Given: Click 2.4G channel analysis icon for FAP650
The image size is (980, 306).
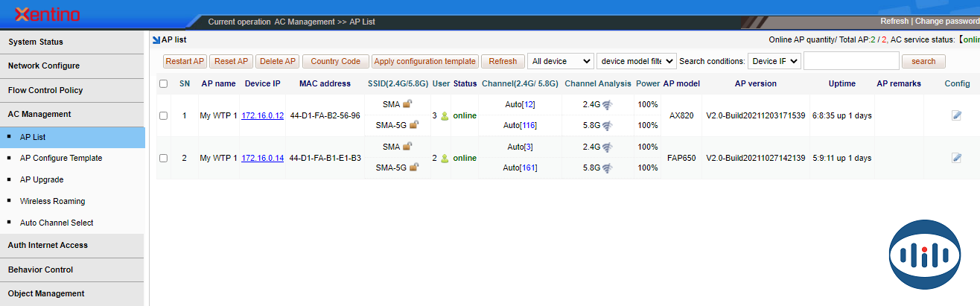Looking at the screenshot, I should pos(607,147).
